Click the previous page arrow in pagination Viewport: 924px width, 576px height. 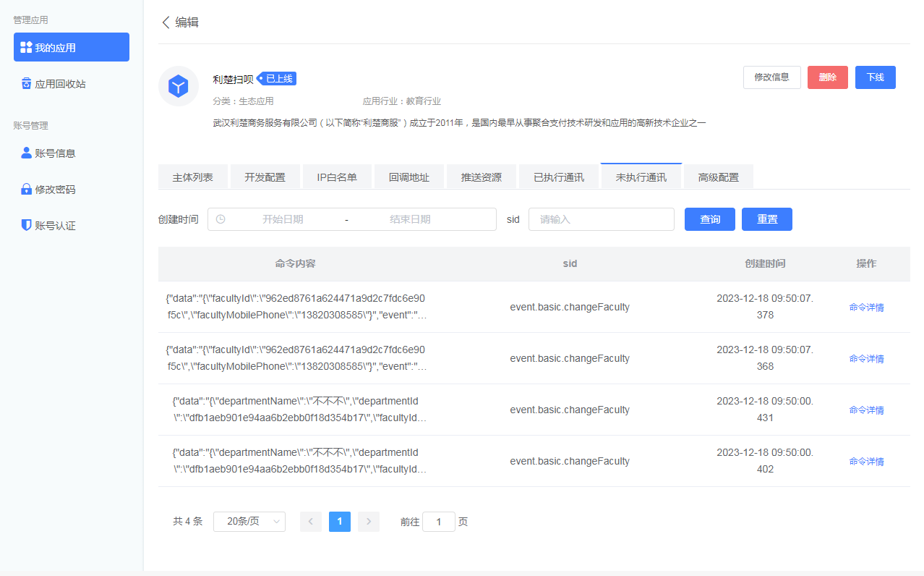[x=310, y=521]
